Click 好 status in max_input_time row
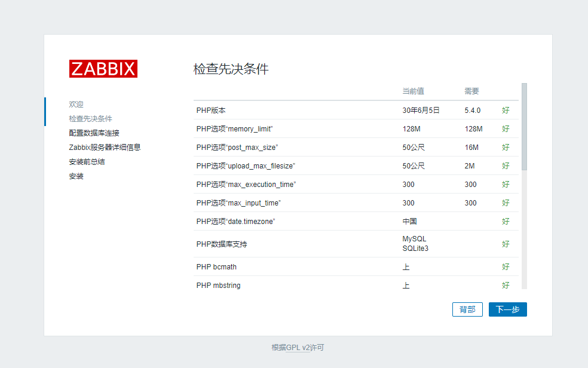The width and height of the screenshot is (588, 368). 506,203
